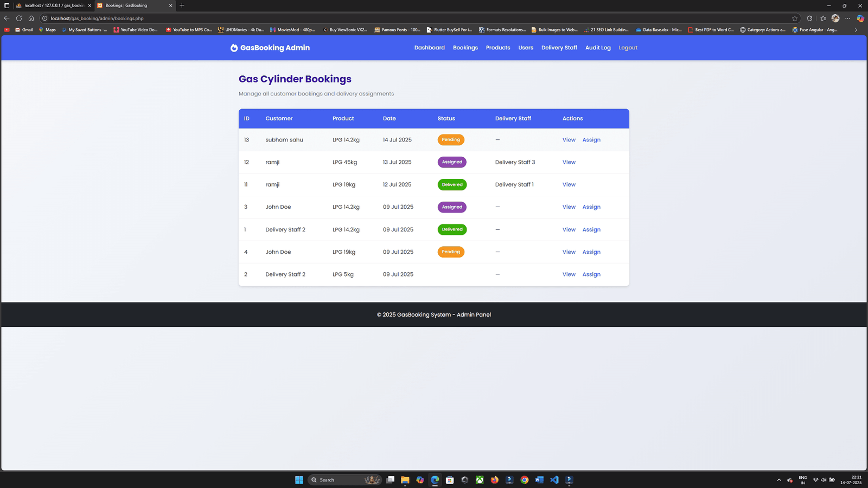Image resolution: width=868 pixels, height=488 pixels.
Task: Click Logout in the navigation bar
Action: 628,48
